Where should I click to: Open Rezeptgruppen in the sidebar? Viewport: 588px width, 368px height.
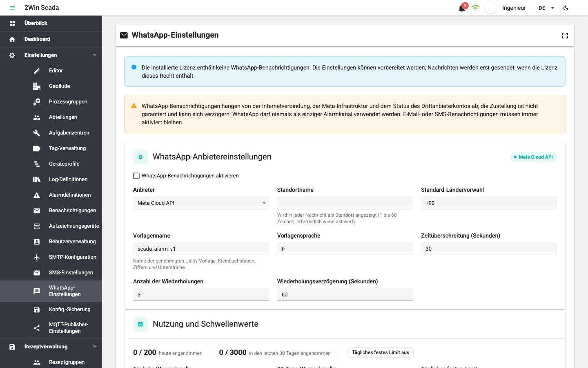51,362
